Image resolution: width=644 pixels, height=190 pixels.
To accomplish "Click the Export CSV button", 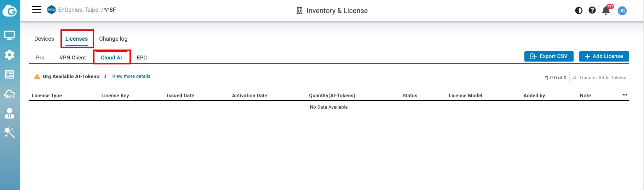I will point(549,56).
